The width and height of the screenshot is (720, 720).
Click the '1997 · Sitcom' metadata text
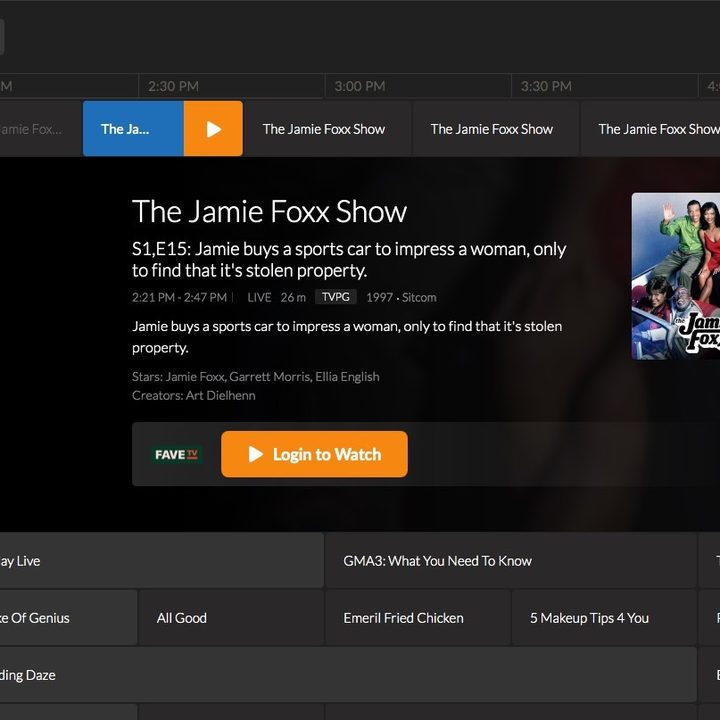[401, 298]
